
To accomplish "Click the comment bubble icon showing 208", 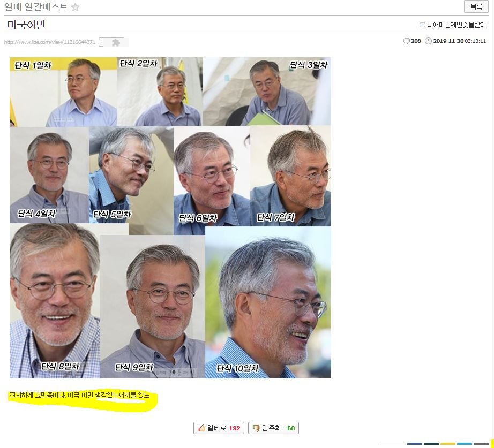I will pyautogui.click(x=407, y=41).
